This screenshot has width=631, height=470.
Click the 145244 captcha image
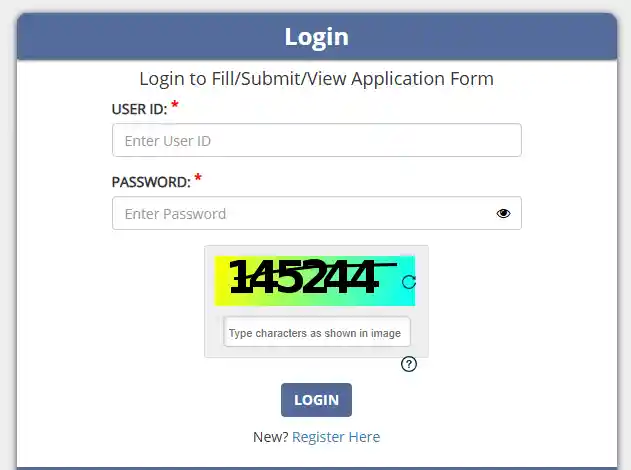(x=305, y=279)
